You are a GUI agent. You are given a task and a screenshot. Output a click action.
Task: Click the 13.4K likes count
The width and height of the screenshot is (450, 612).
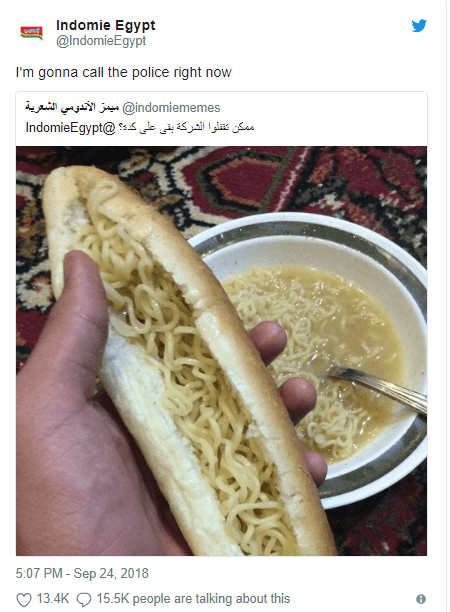(52, 599)
